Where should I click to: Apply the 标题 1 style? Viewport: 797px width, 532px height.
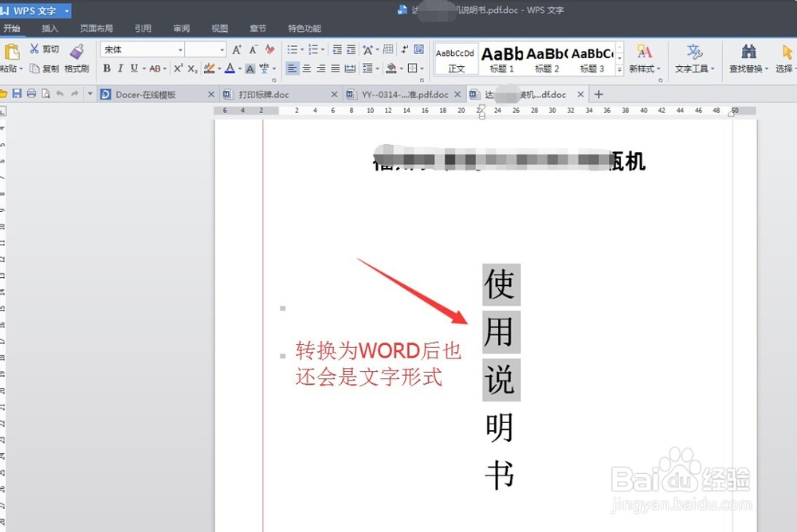coord(500,57)
